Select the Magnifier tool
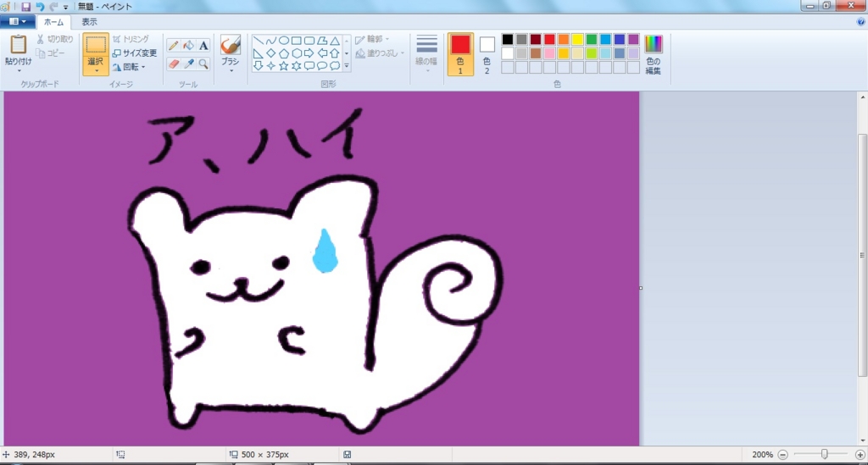Viewport: 868px width, 465px height. [x=203, y=64]
